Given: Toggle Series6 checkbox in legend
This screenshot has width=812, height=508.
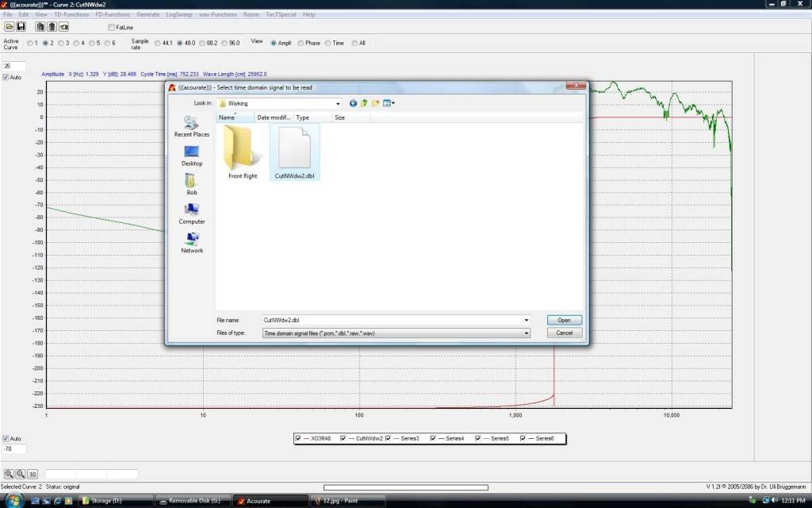Looking at the screenshot, I should (523, 438).
